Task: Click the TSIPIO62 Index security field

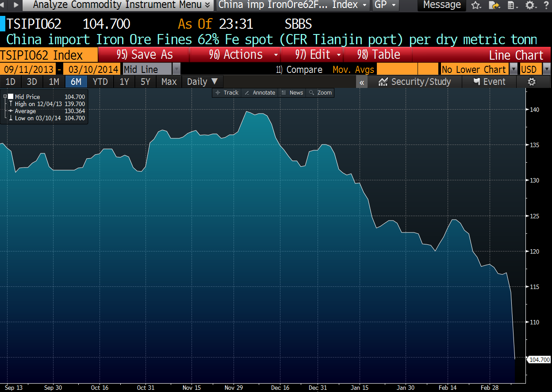Action: [x=49, y=55]
